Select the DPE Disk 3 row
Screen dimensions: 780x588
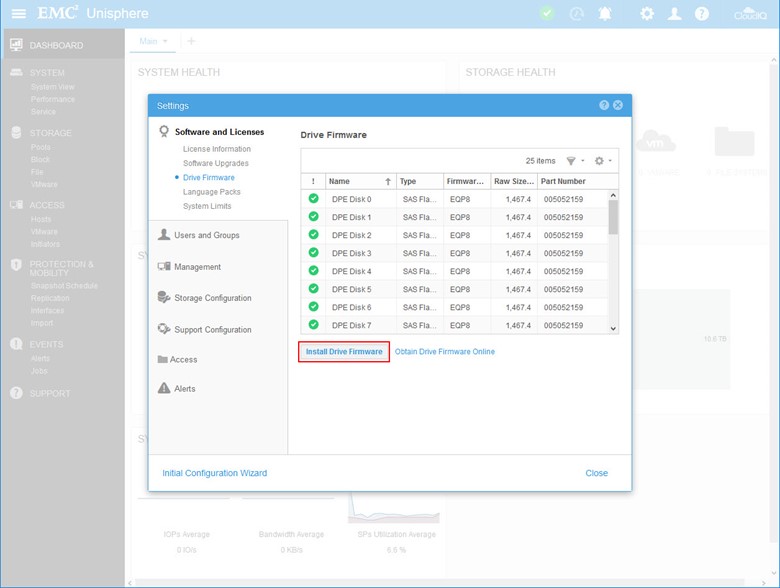454,253
